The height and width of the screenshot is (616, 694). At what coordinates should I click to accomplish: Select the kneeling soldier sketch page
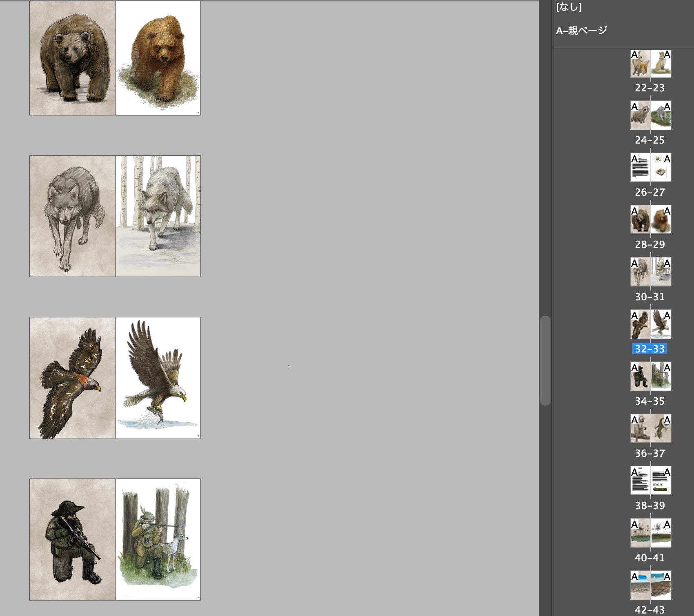(72, 539)
